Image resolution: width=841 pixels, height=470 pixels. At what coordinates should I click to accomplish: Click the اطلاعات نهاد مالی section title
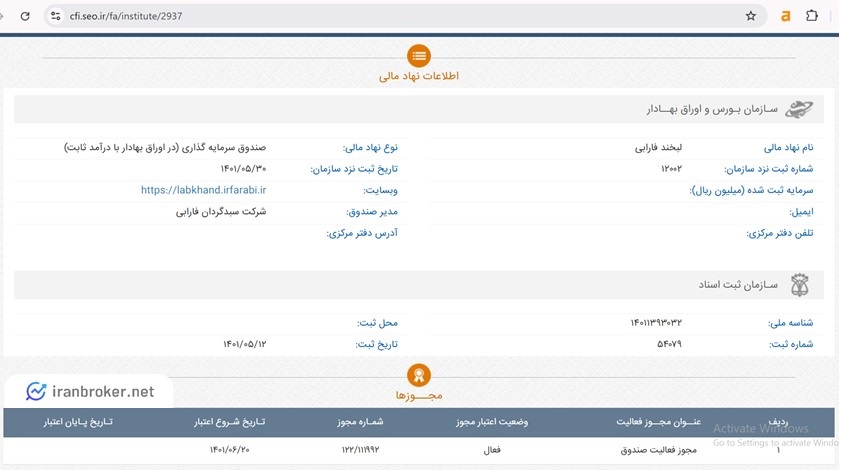419,76
